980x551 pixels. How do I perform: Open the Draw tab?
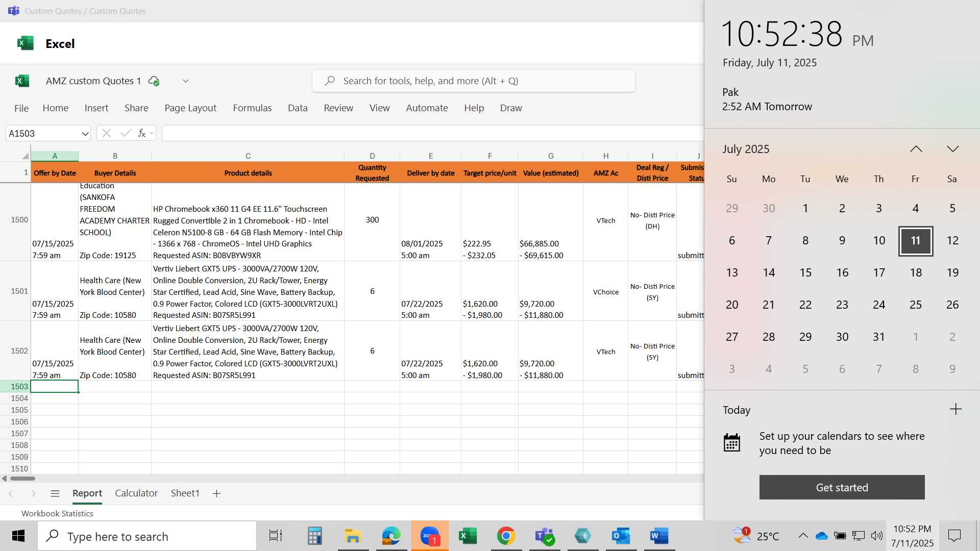[511, 108]
